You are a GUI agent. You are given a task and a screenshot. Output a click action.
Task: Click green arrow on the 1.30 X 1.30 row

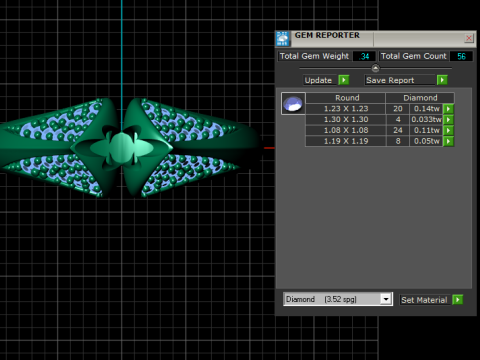(x=449, y=119)
